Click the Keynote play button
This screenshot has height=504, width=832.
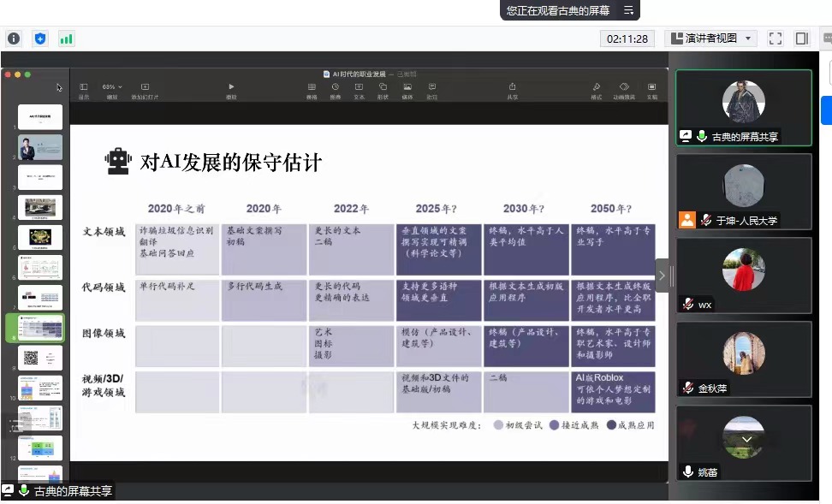231,86
